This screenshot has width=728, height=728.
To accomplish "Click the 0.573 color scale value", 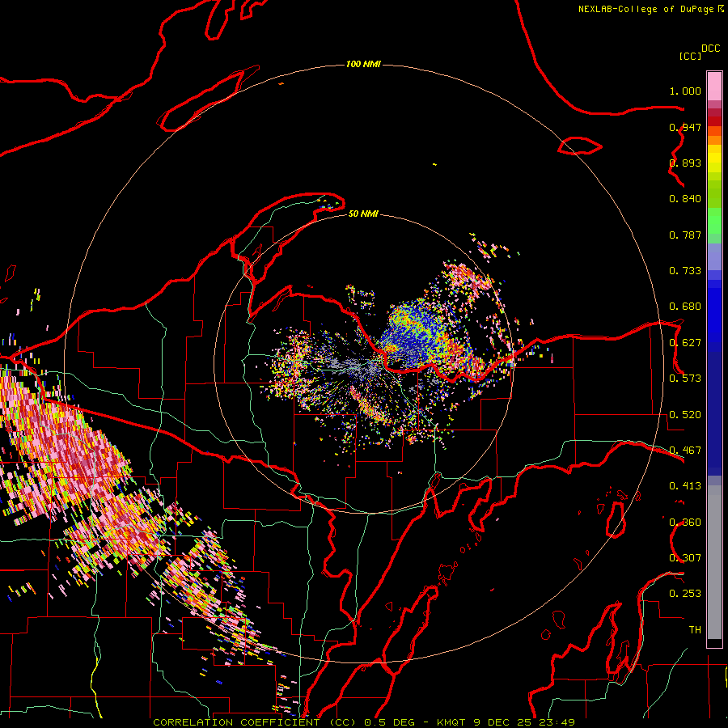I will (685, 379).
